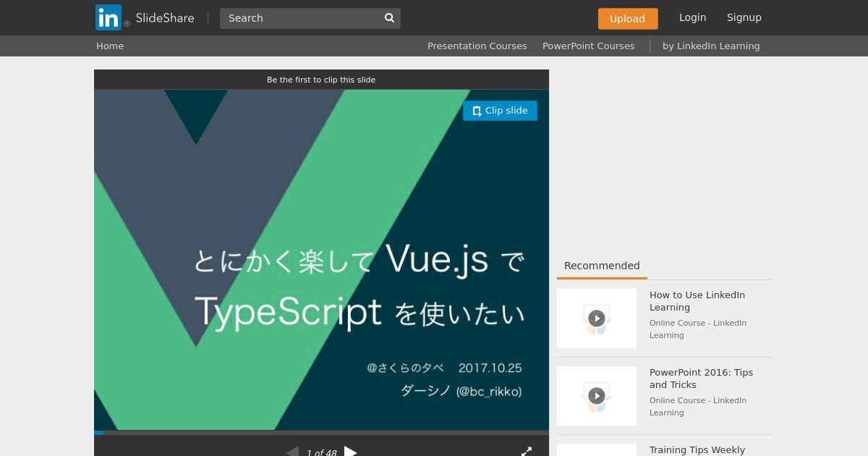This screenshot has width=868, height=456.
Task: Open the How to Use LinkedIn Learning title
Action: (697, 301)
